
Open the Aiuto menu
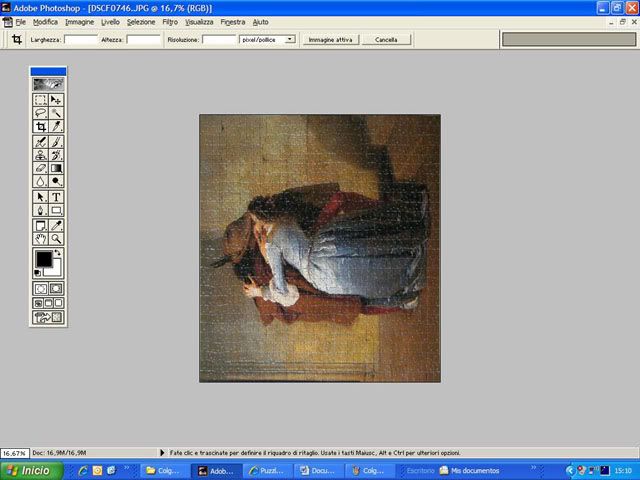click(260, 22)
